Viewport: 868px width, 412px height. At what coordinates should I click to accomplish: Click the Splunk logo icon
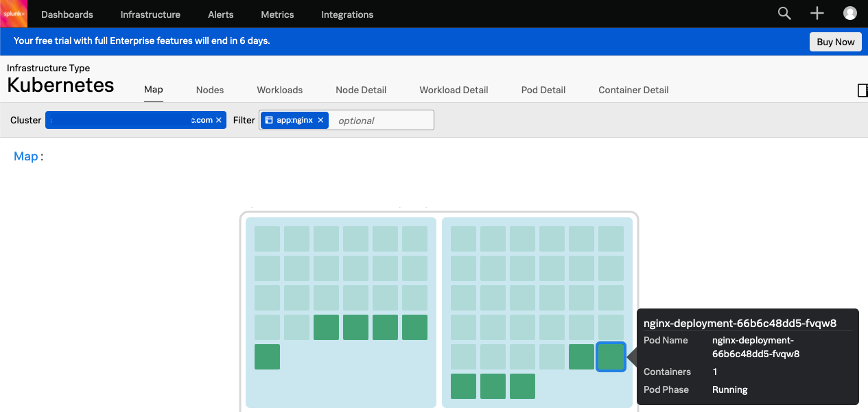pyautogui.click(x=14, y=14)
